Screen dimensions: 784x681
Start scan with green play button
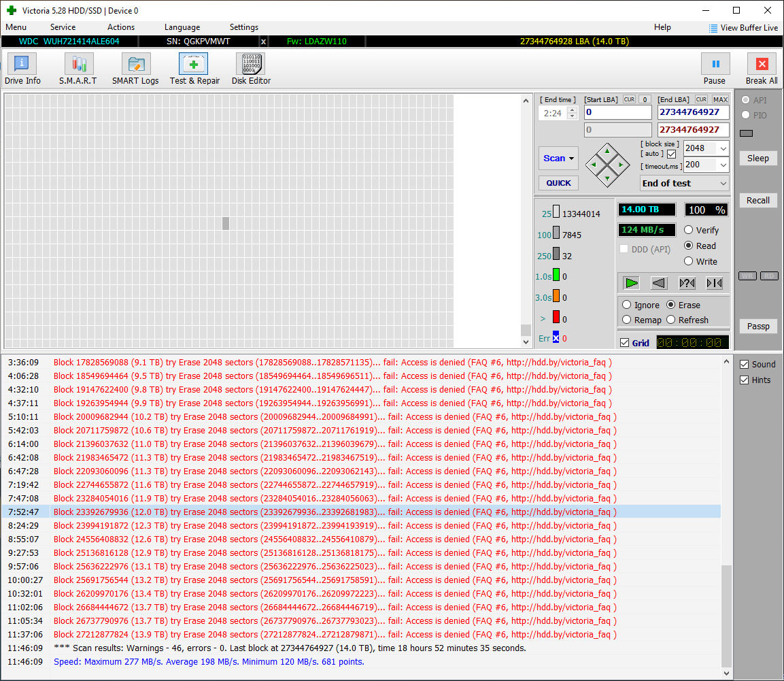coord(631,283)
